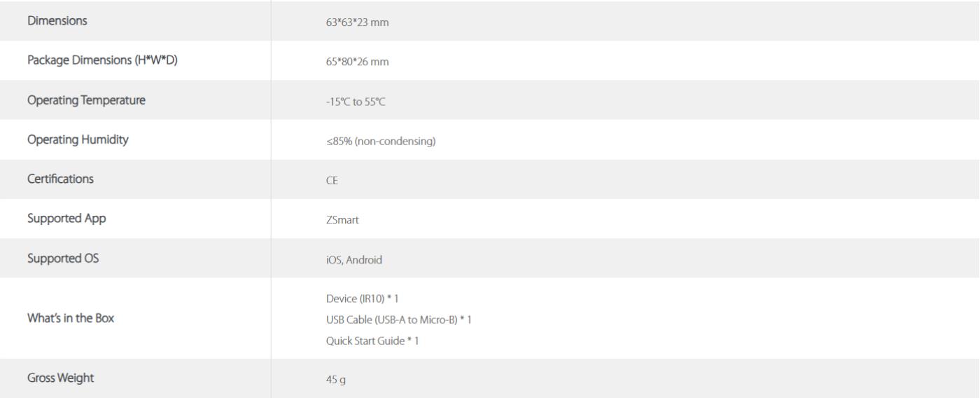This screenshot has height=398, width=980.
Task: Click the Supported App label
Action: click(66, 219)
